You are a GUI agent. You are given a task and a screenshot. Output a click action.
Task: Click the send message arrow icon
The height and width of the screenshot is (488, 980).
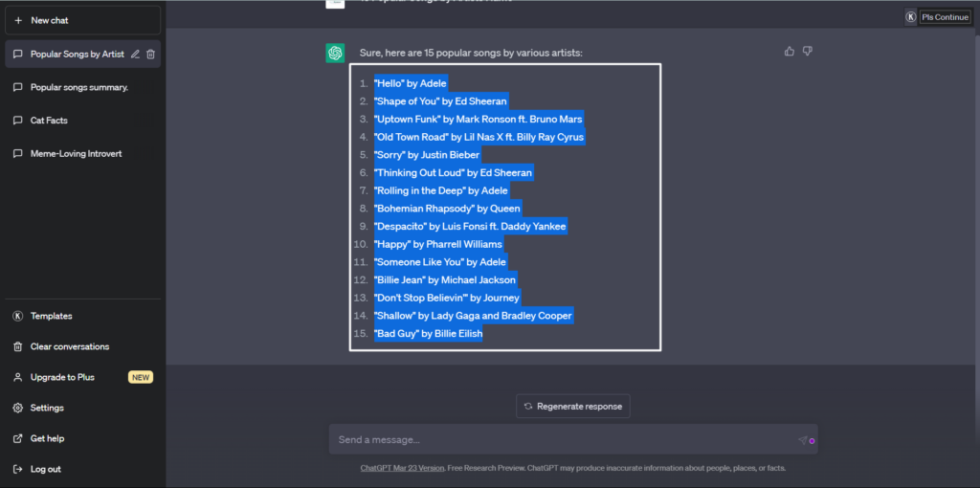pyautogui.click(x=803, y=440)
